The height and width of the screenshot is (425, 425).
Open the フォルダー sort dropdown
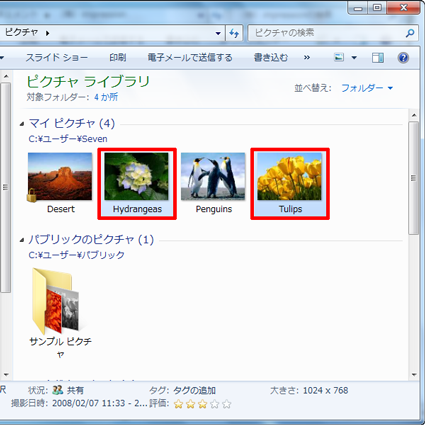click(367, 88)
